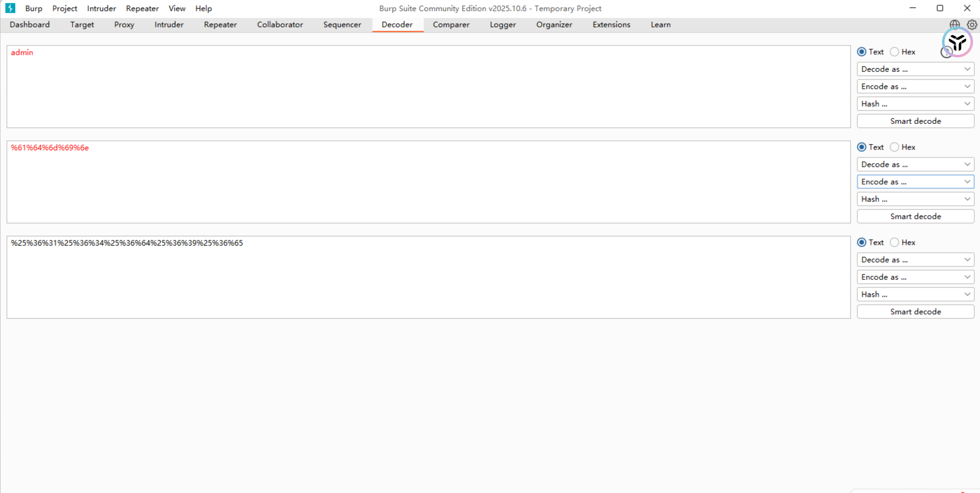Select Hex radio in the first decoder row
Screen dimensions: 980x493
(x=895, y=52)
